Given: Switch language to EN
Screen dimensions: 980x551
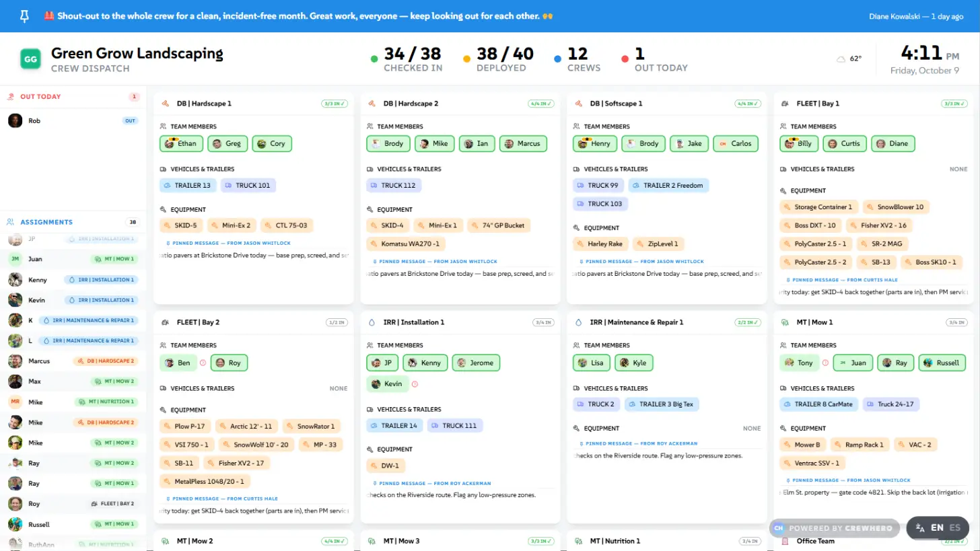Looking at the screenshot, I should point(937,528).
